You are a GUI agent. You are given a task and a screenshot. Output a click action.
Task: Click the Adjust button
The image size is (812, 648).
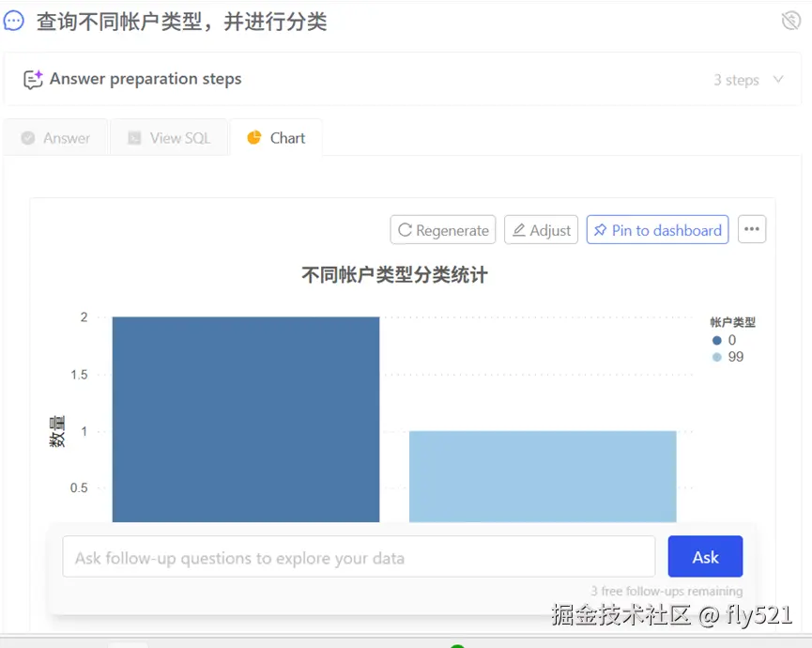tap(541, 230)
